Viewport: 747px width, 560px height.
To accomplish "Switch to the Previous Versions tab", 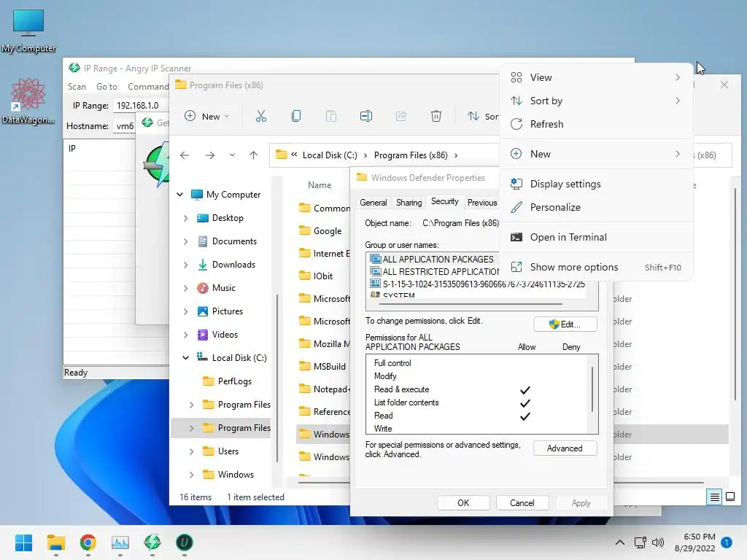I will pyautogui.click(x=481, y=203).
